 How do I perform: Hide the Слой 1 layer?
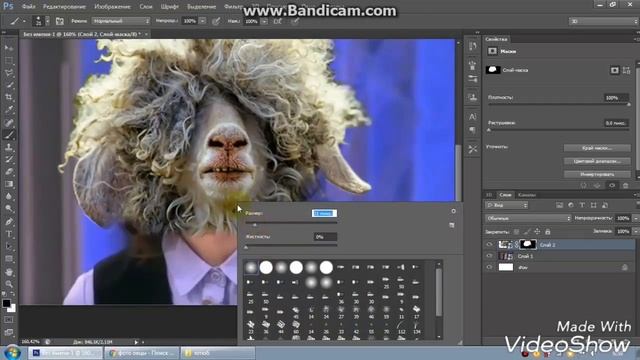[489, 256]
